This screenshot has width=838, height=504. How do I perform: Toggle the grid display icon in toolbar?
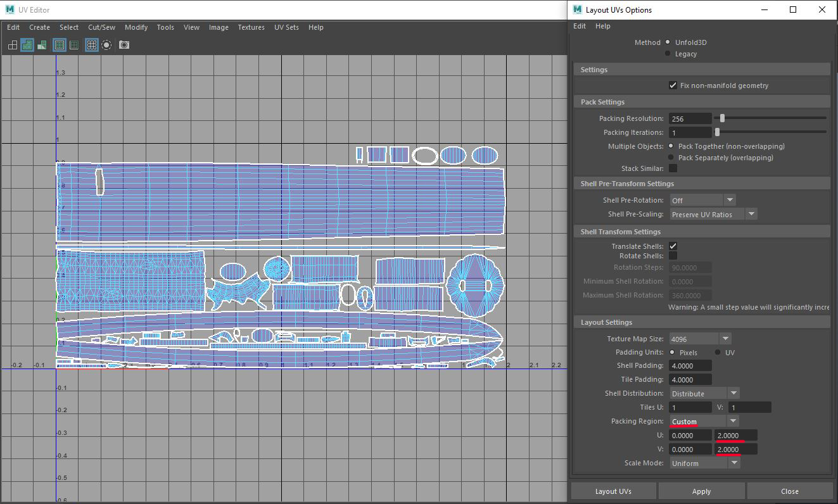tap(91, 45)
